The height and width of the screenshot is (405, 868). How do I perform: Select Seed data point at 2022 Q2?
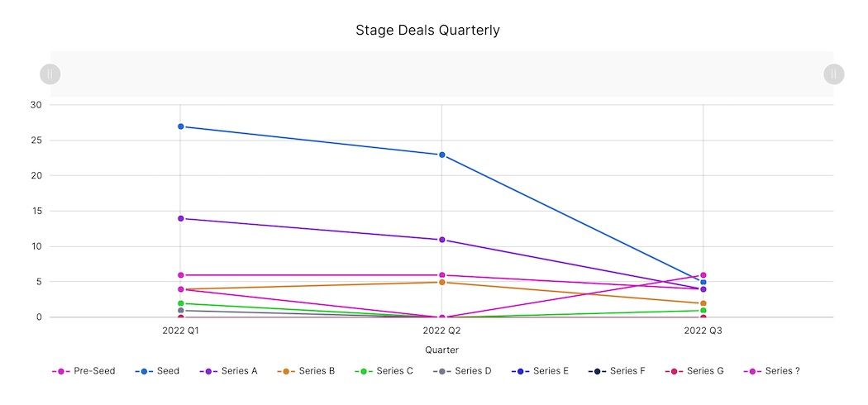(x=442, y=155)
